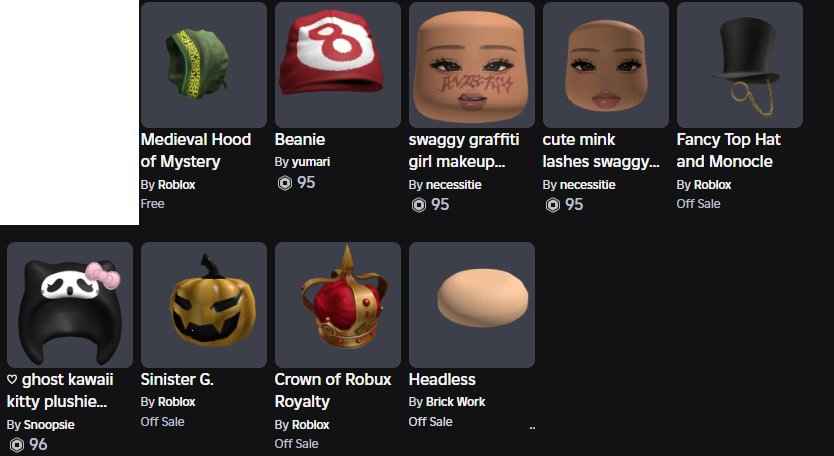Click the Medieval Hood of Mystery title
This screenshot has height=456, width=834.
196,150
